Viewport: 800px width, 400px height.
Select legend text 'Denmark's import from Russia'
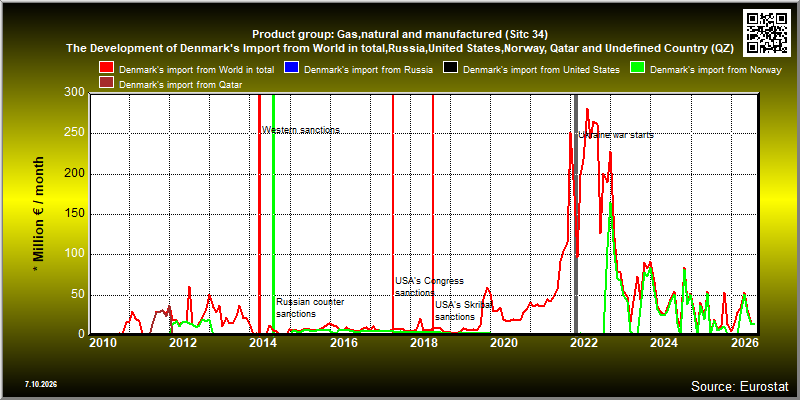(368, 70)
